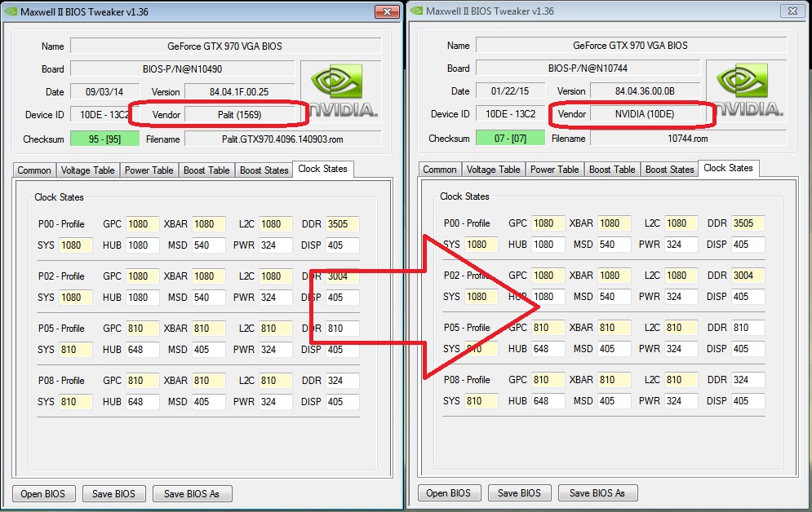Click the green Checksum field 95 - [95]
The image size is (812, 512).
[104, 139]
